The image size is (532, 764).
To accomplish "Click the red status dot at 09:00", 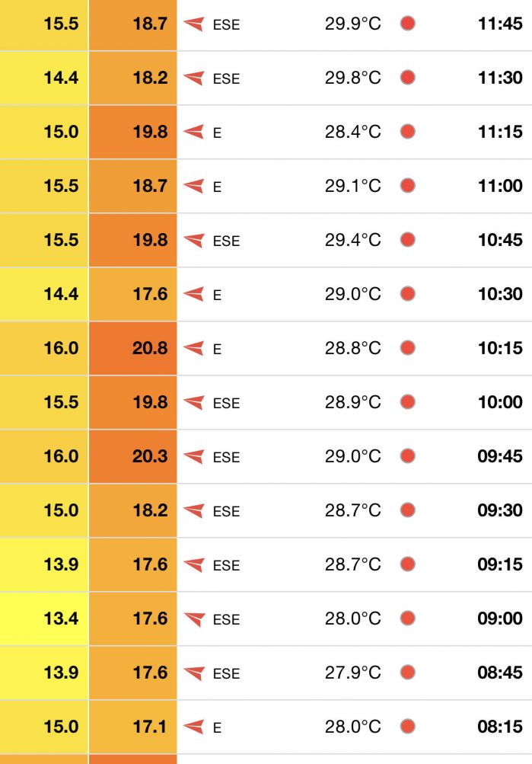I will click(x=408, y=619).
